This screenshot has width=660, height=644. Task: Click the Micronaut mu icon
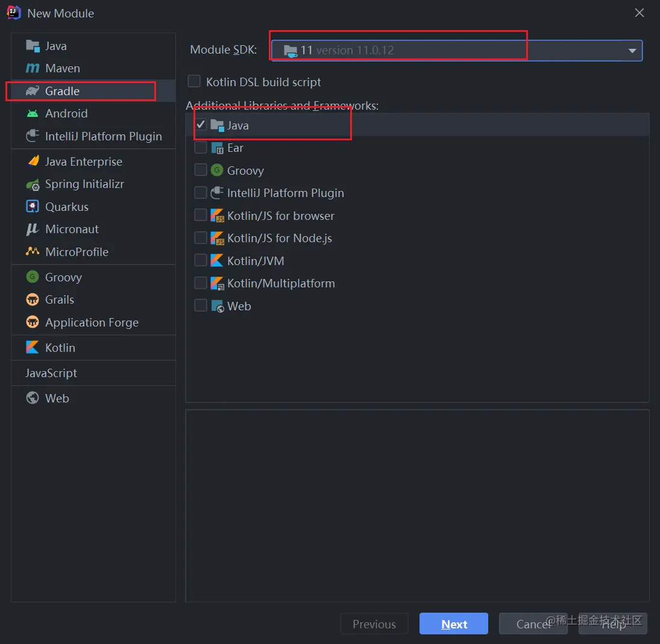(x=33, y=230)
